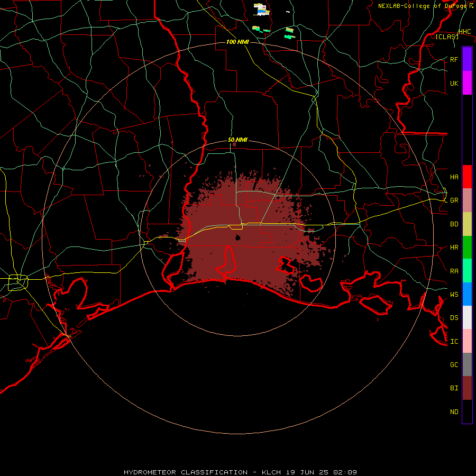Click the light pink IC color swatch

[x=467, y=341]
